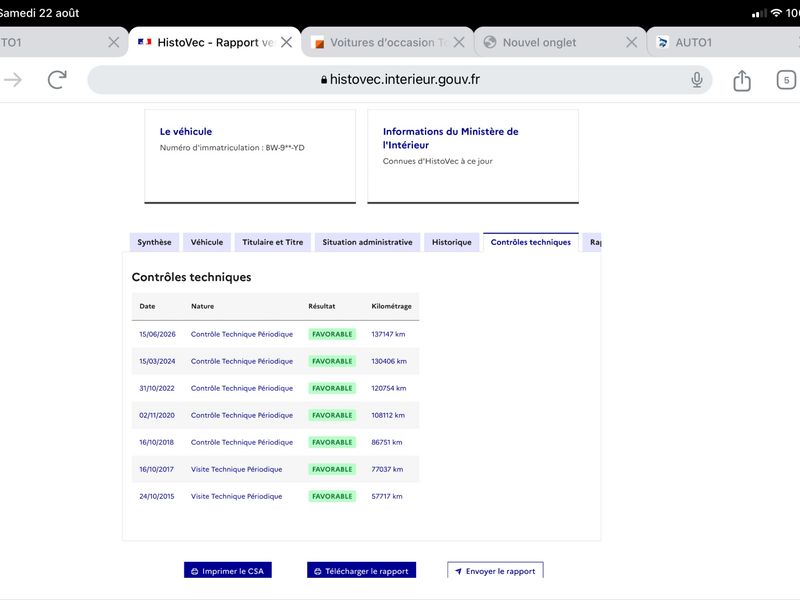This screenshot has height=600, width=800.
Task: Click the date 02/11/2020
Action: coord(157,415)
